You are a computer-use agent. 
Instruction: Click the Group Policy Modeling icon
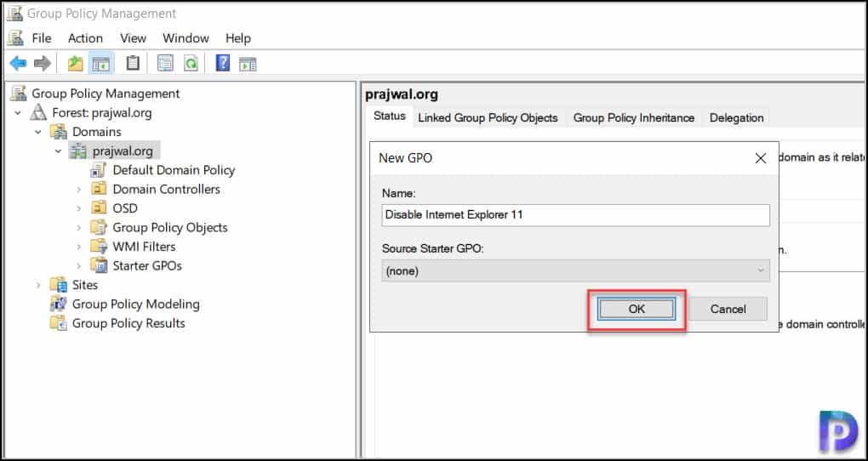(x=59, y=304)
